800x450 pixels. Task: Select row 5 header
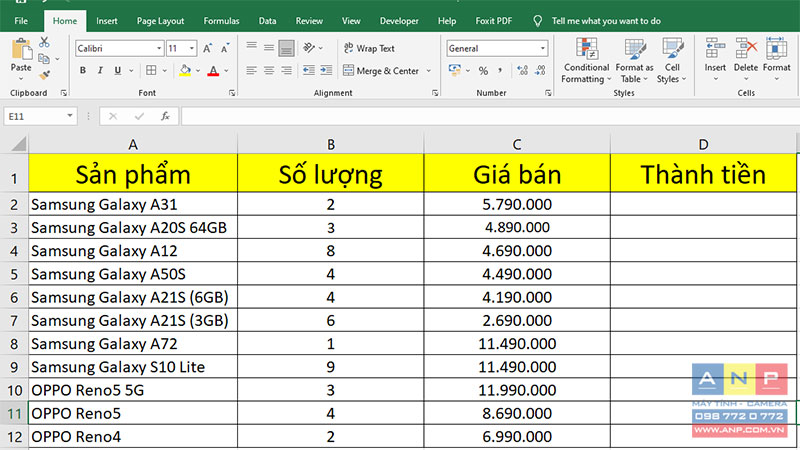point(14,274)
